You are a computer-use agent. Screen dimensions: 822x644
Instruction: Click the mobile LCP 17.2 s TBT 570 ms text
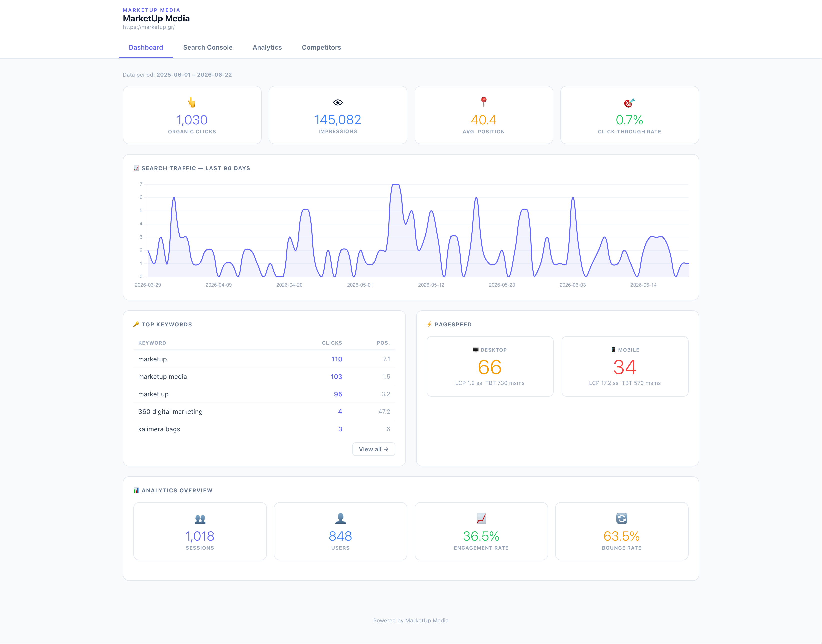coord(625,383)
